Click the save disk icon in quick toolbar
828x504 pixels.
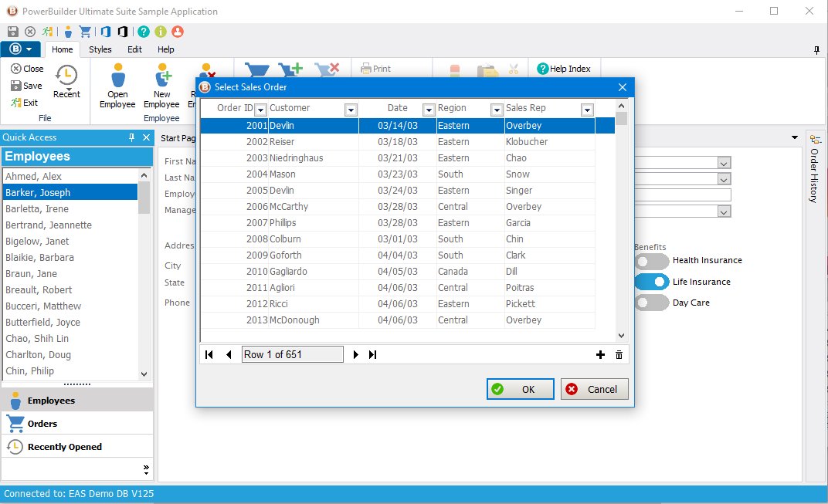12,32
